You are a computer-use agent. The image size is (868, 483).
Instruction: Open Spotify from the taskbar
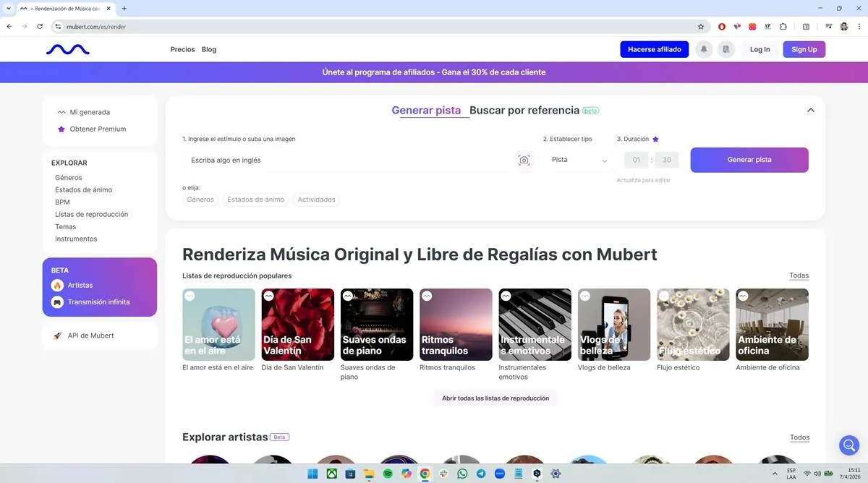[x=388, y=474]
